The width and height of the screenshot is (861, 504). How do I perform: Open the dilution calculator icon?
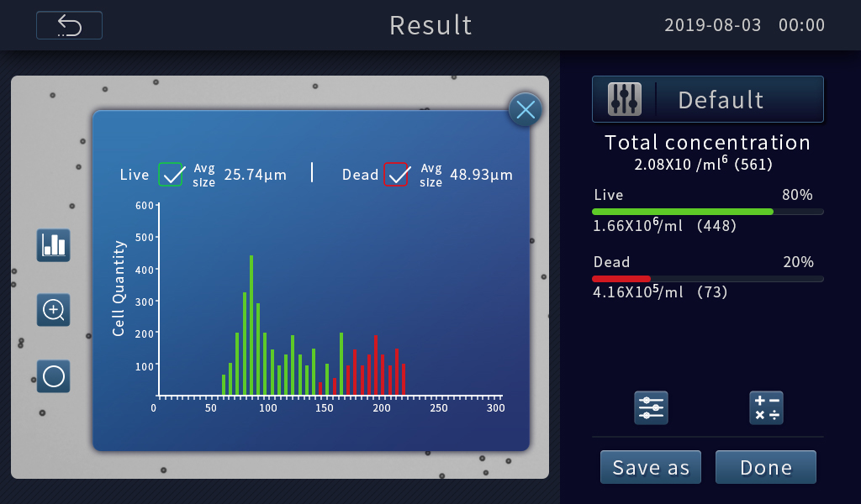765,407
